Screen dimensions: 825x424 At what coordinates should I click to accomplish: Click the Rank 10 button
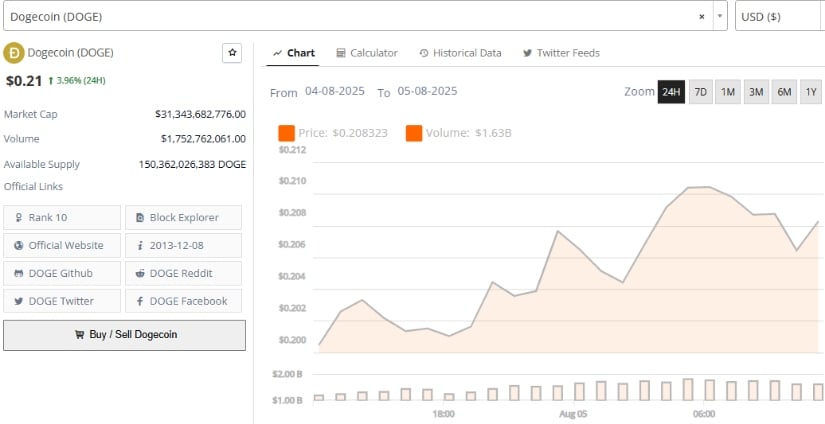click(x=62, y=217)
